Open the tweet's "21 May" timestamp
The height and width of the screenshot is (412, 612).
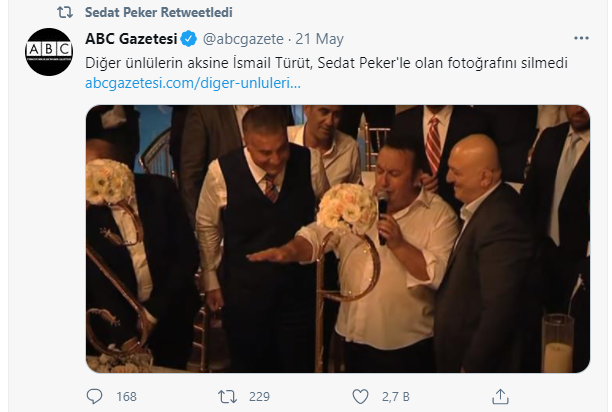point(321,40)
